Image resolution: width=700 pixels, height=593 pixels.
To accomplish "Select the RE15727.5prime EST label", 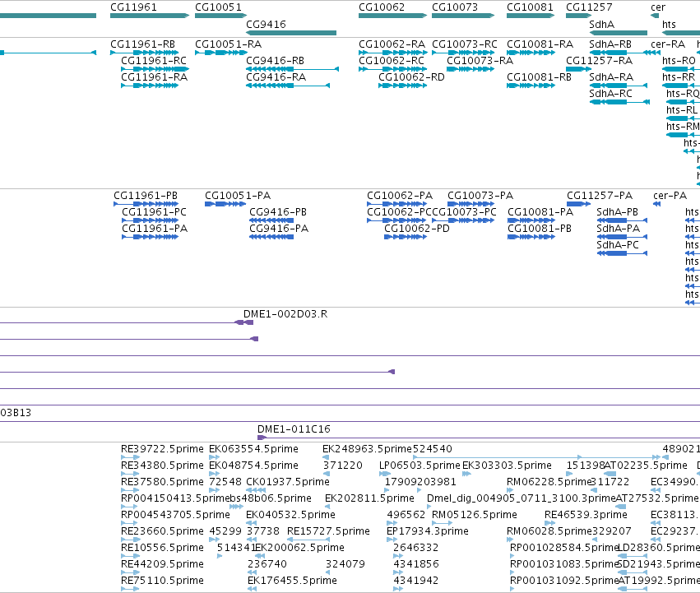I will [328, 531].
